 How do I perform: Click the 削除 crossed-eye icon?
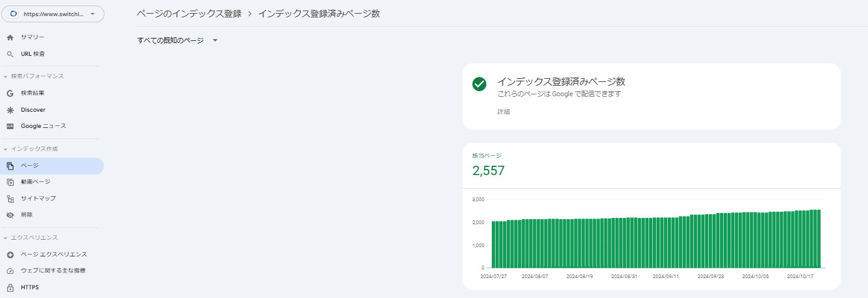pyautogui.click(x=10, y=215)
